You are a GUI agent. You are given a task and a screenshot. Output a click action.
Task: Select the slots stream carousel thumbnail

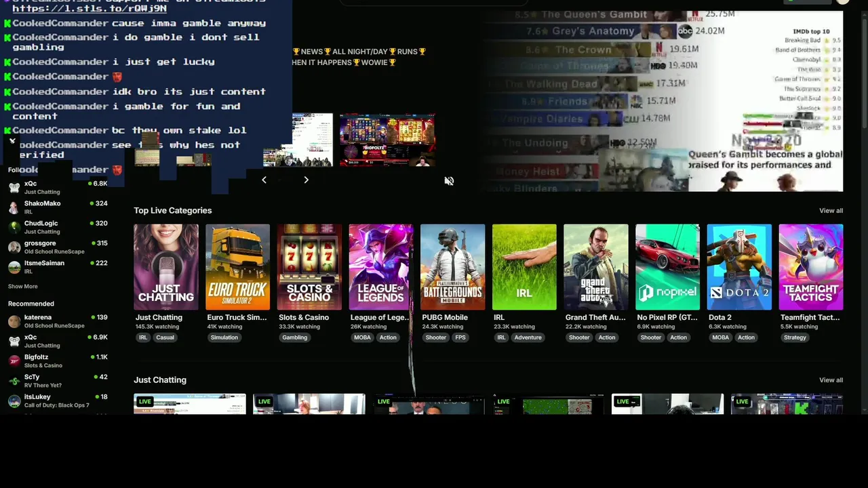tap(387, 140)
